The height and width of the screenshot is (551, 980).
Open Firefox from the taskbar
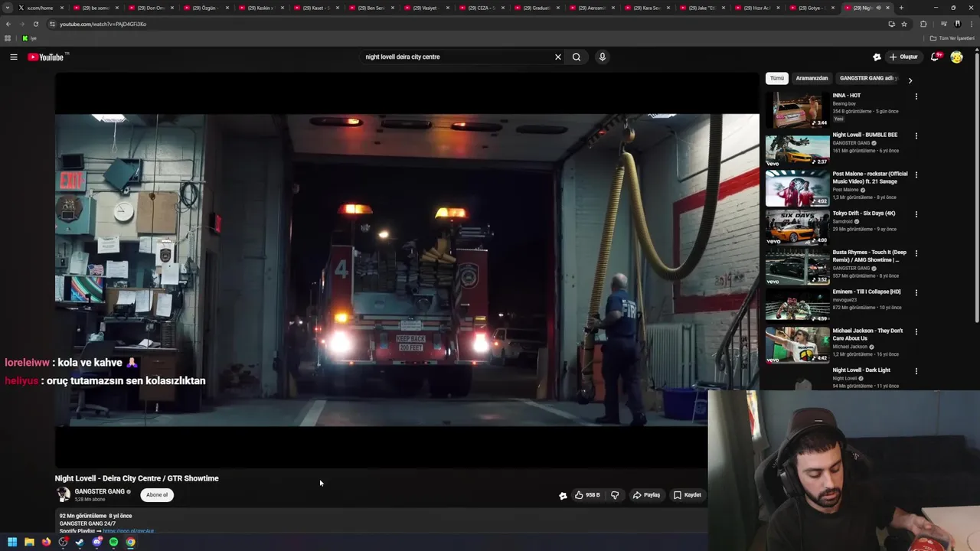46,542
